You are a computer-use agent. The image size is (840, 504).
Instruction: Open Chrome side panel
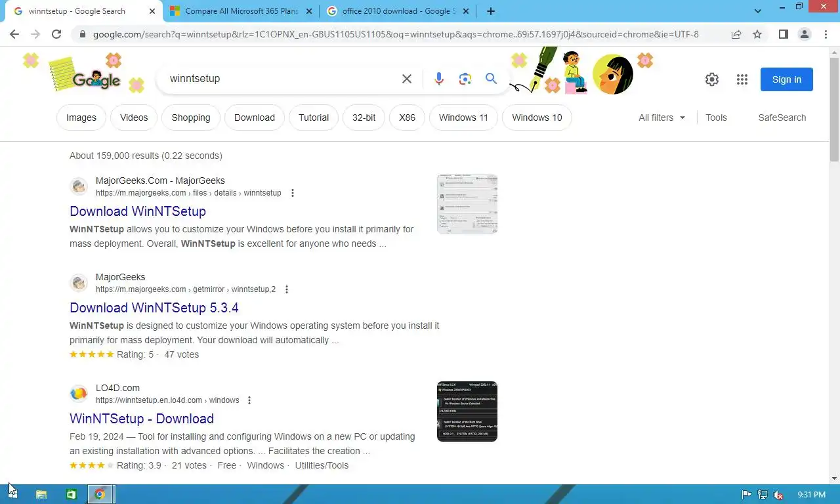783,34
